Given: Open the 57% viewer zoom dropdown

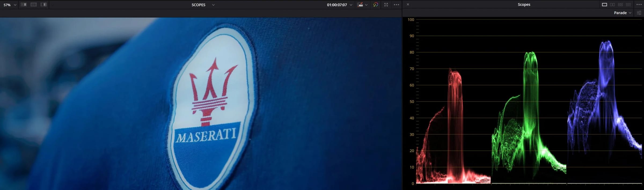Looking at the screenshot, I should (x=10, y=5).
